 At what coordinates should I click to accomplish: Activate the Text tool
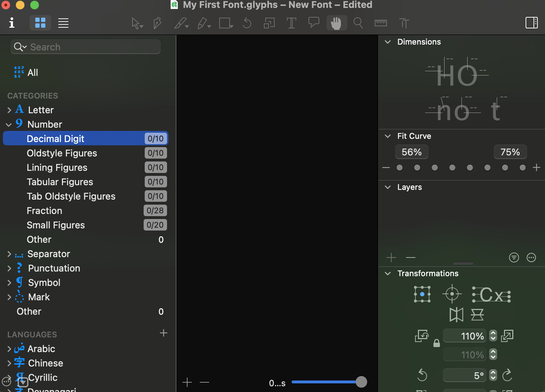291,23
